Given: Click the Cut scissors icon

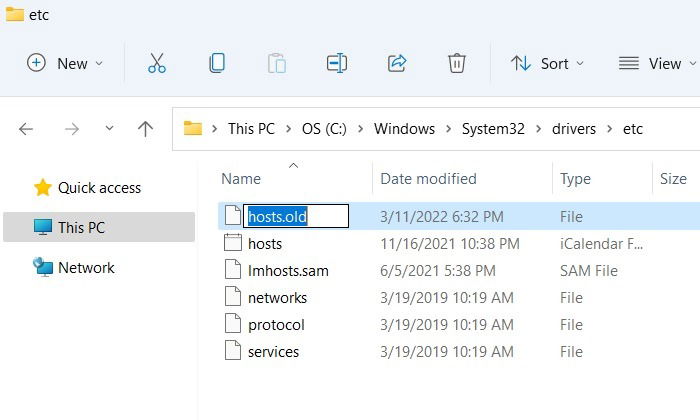Looking at the screenshot, I should (x=157, y=63).
